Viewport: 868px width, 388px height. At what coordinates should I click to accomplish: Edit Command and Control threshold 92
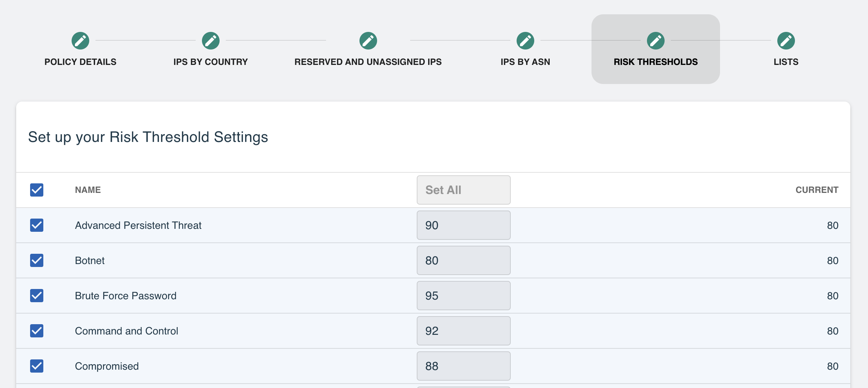tap(464, 331)
